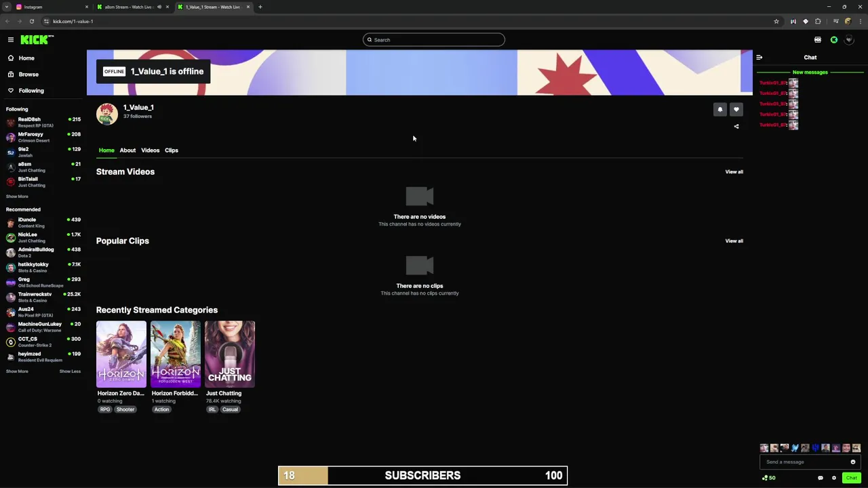Open AdmiralBulldog recommended channel
The width and height of the screenshot is (868, 488).
43,252
